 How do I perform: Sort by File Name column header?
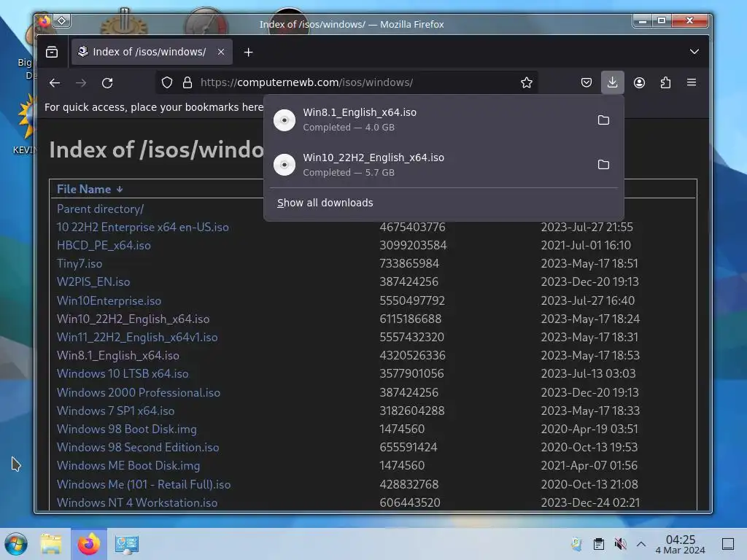point(90,189)
